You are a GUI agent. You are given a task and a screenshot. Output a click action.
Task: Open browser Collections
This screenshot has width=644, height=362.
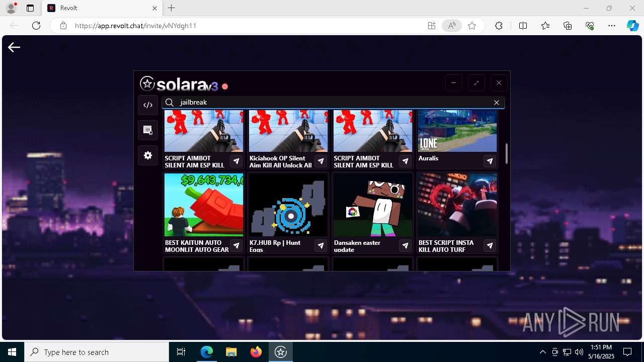pos(568,26)
